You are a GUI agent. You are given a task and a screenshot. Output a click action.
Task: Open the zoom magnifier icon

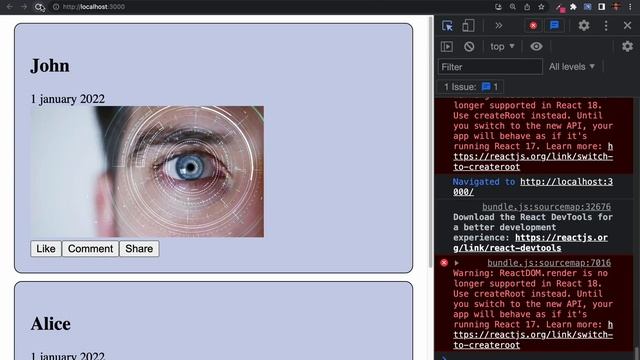pyautogui.click(x=513, y=7)
